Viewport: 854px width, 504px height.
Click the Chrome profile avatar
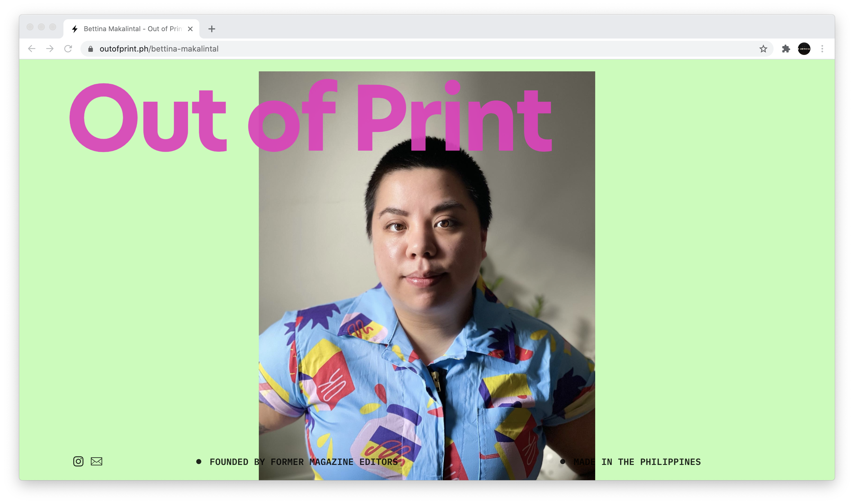804,49
